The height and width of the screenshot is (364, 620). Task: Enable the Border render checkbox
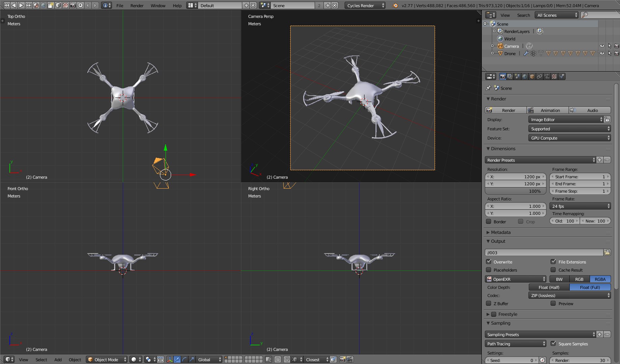pos(488,221)
